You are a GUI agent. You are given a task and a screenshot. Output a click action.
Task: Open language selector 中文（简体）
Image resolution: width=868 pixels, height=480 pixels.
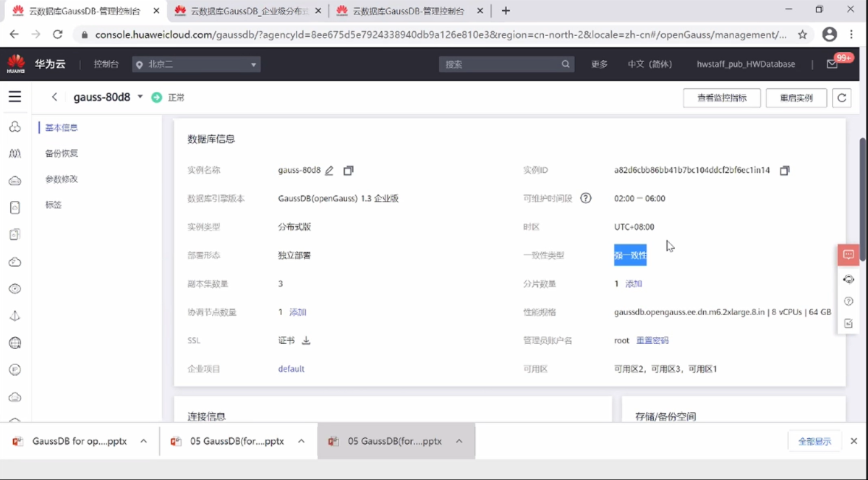pyautogui.click(x=650, y=64)
